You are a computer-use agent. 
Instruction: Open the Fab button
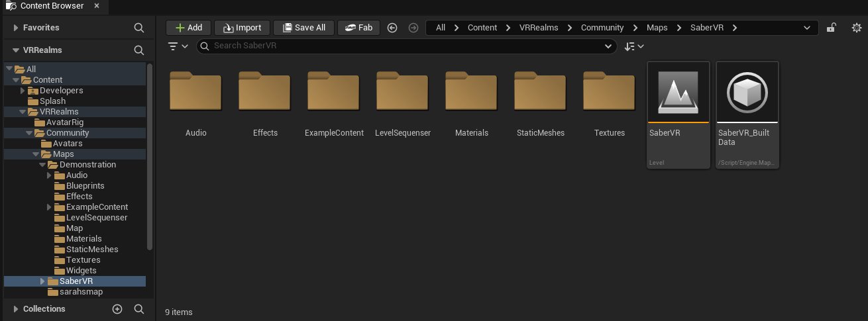click(x=358, y=28)
